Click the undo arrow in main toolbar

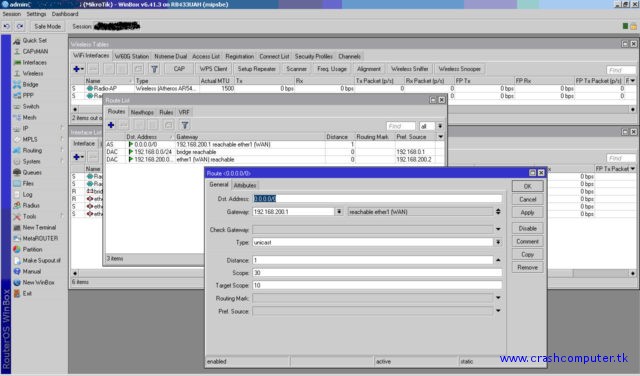(x=7, y=27)
